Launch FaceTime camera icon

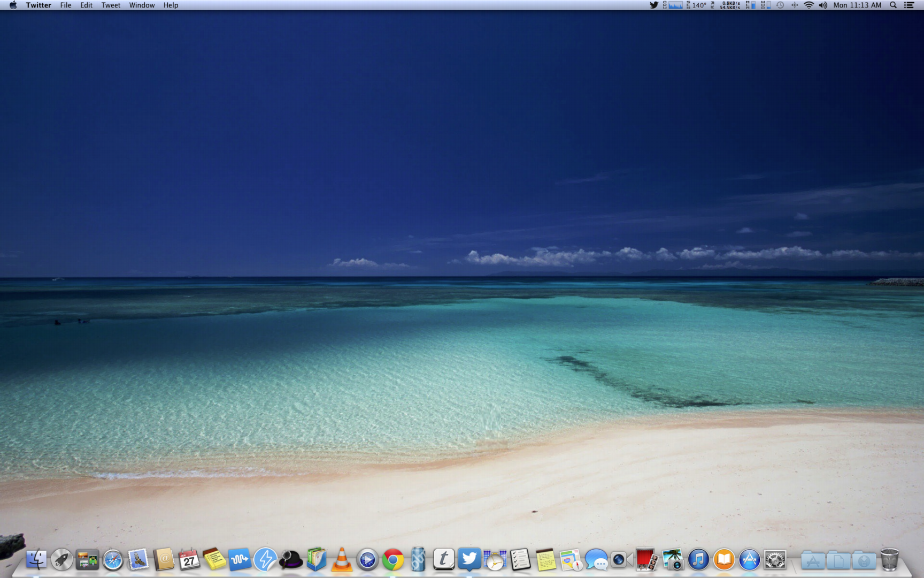(x=621, y=560)
